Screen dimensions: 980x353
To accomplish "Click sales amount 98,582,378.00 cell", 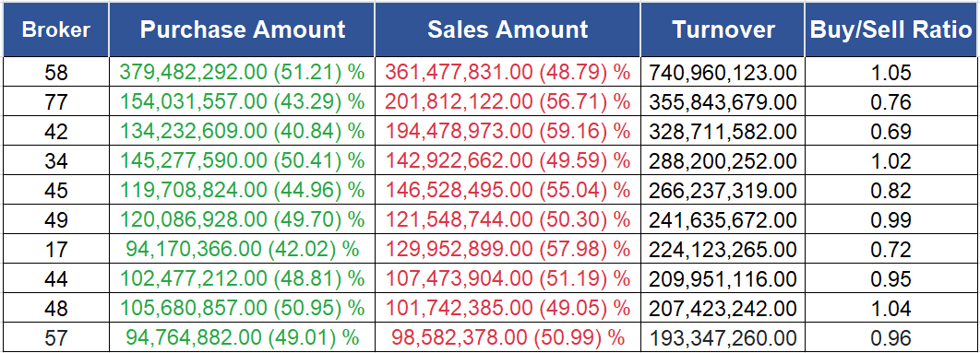I will (508, 338).
